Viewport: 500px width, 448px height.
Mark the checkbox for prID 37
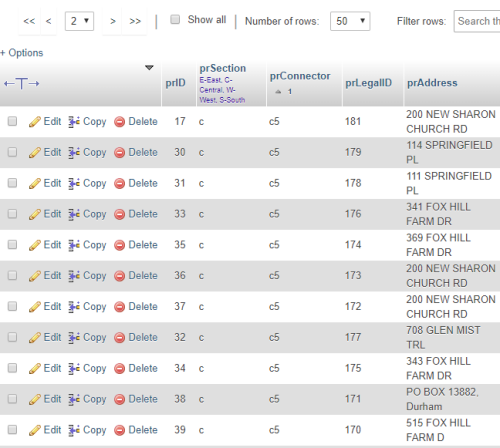(12, 306)
